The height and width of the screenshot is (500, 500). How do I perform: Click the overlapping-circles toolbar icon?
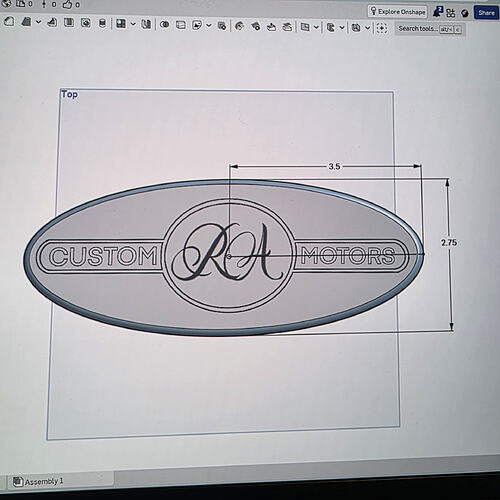165,25
